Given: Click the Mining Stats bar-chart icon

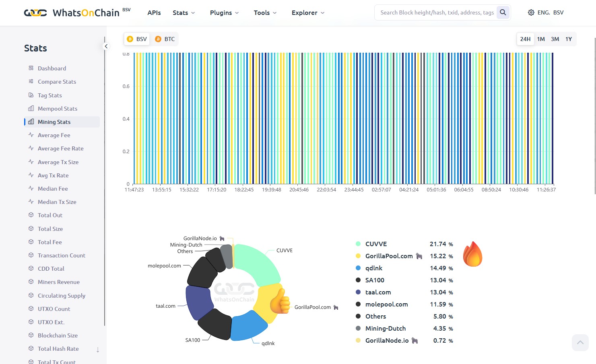Looking at the screenshot, I should click(x=31, y=122).
